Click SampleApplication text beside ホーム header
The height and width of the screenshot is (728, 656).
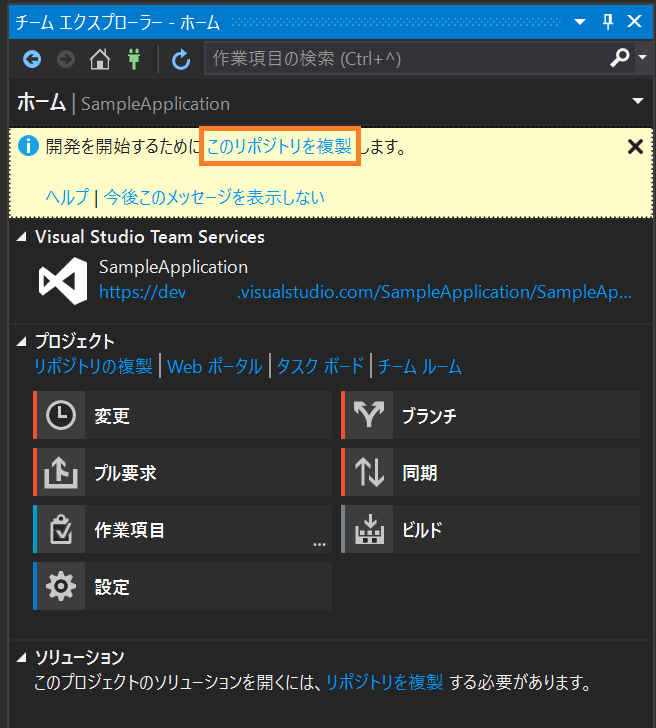tap(156, 104)
